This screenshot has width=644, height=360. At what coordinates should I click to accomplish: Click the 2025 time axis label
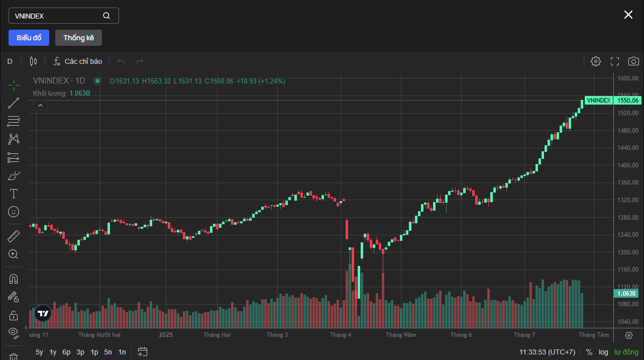click(x=166, y=335)
